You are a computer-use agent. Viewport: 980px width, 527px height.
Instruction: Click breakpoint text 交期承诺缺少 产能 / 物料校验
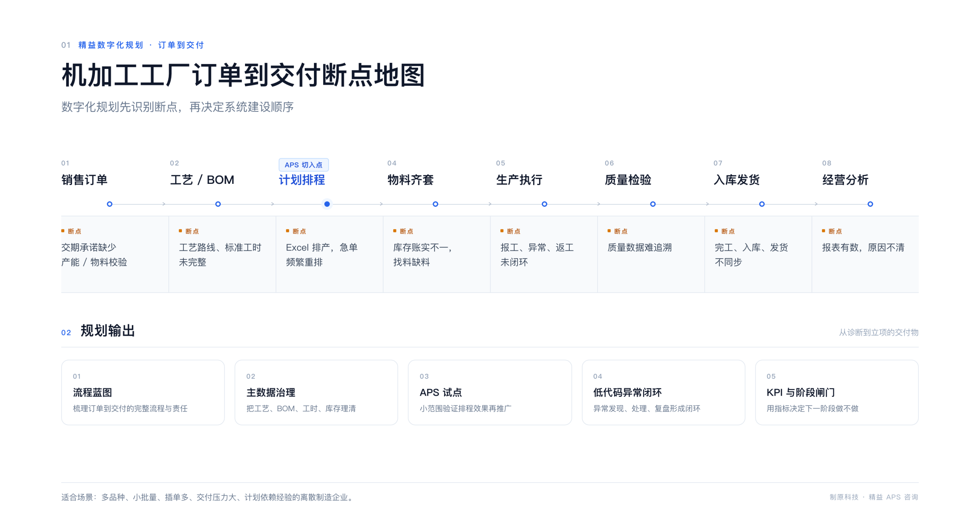pyautogui.click(x=94, y=255)
